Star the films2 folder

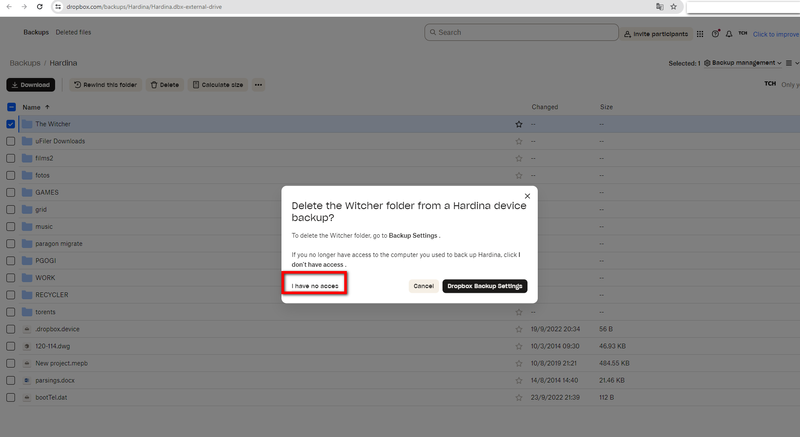tap(519, 159)
